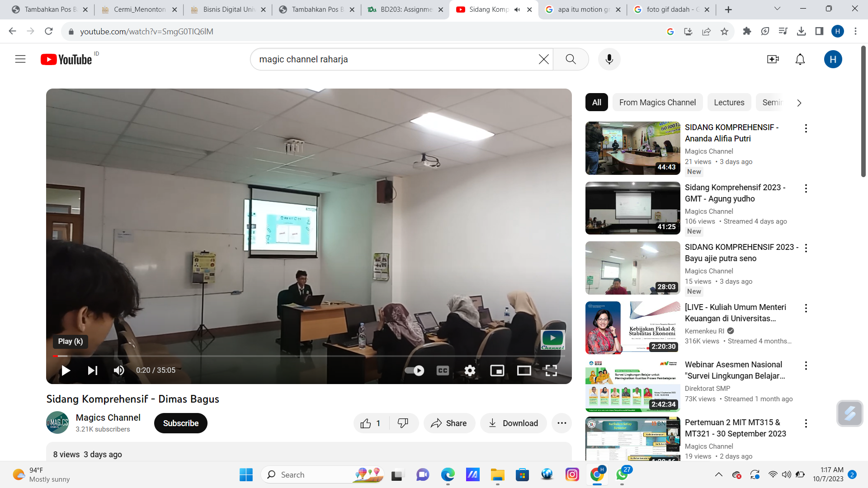Select the All filter chip
Viewport: 868px width, 488px height.
pos(597,103)
